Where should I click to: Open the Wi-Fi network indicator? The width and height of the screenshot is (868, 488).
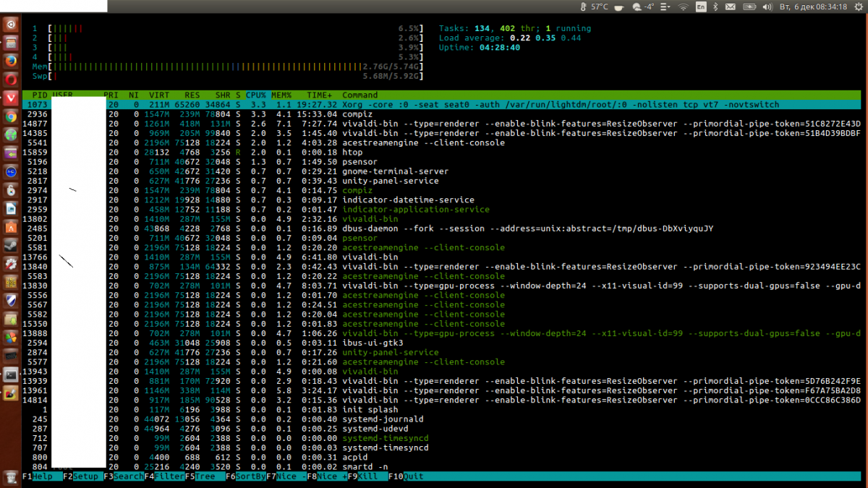[x=683, y=7]
